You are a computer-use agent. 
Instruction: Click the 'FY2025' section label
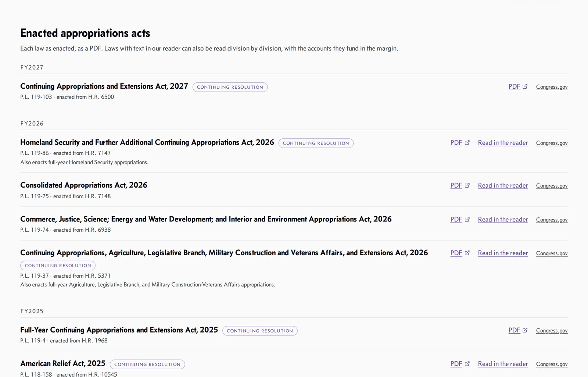(x=32, y=311)
